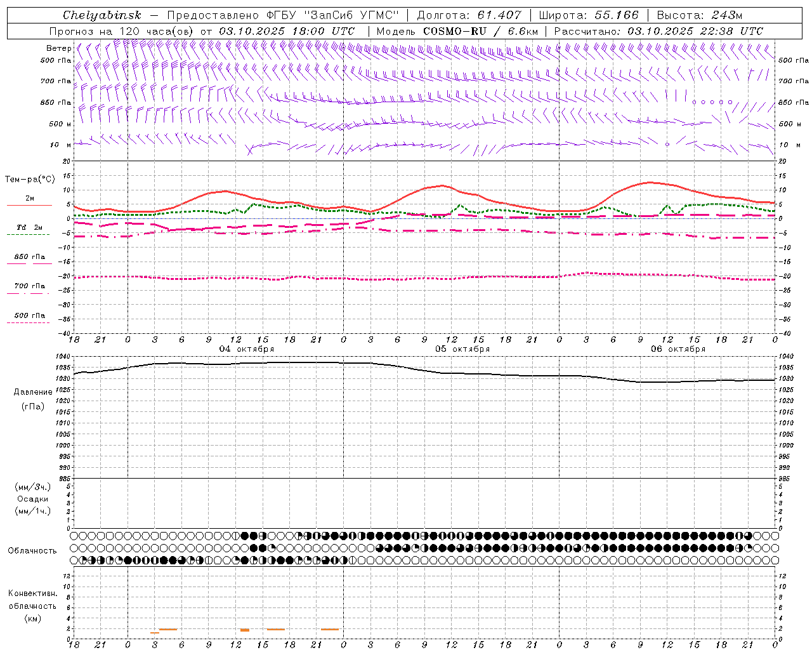Click the (гПа) unit label under Давление
The height and width of the screenshot is (650, 812).
click(x=33, y=407)
